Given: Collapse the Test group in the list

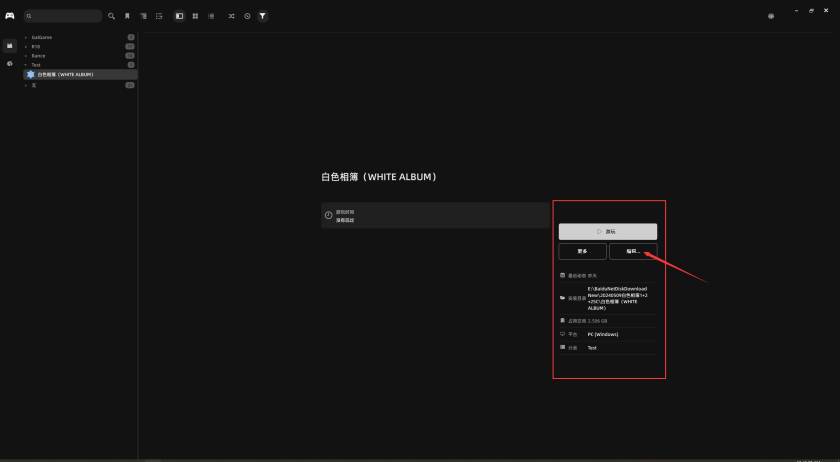Looking at the screenshot, I should (26, 65).
